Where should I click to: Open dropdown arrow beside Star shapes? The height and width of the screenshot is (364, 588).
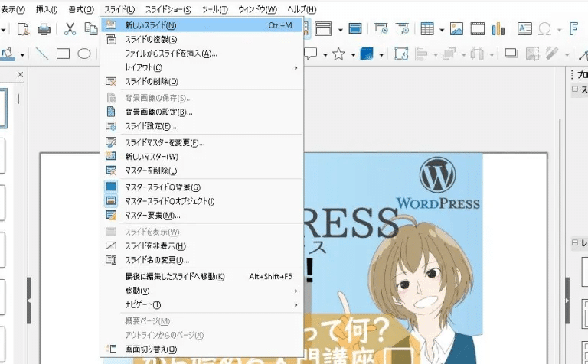coord(353,55)
